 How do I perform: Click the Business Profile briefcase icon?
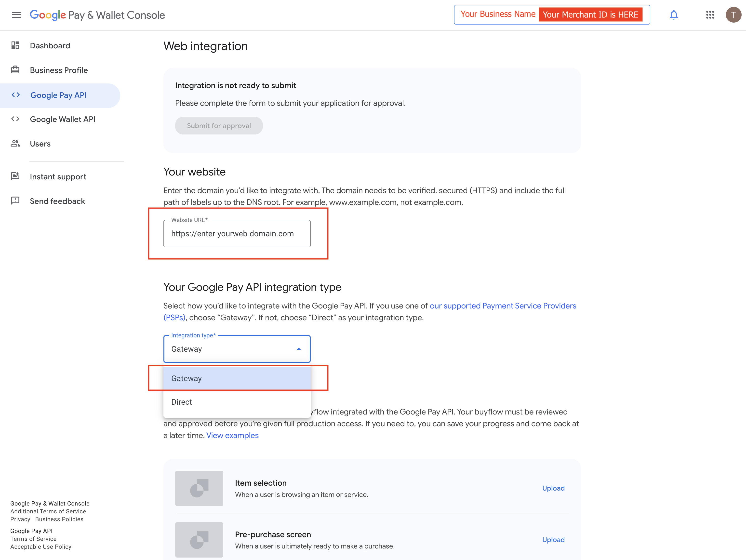15,70
